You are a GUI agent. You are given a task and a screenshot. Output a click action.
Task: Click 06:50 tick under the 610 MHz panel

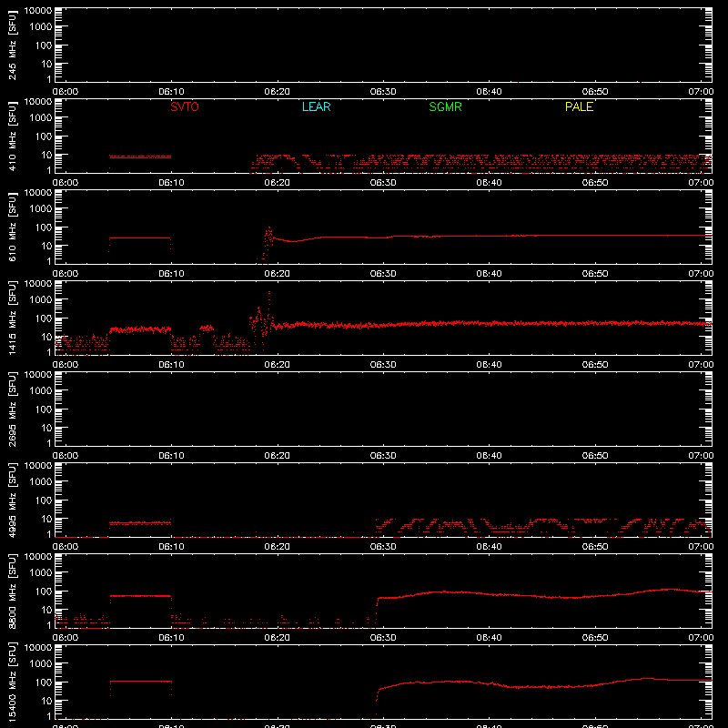click(595, 274)
